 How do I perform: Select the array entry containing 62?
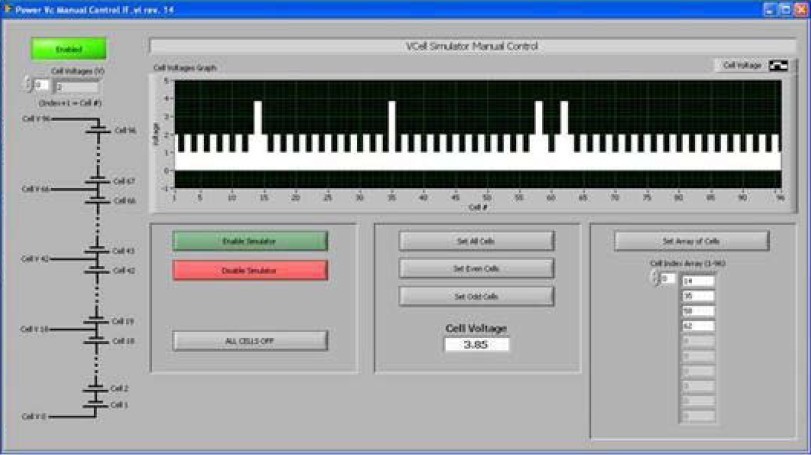pyautogui.click(x=699, y=326)
